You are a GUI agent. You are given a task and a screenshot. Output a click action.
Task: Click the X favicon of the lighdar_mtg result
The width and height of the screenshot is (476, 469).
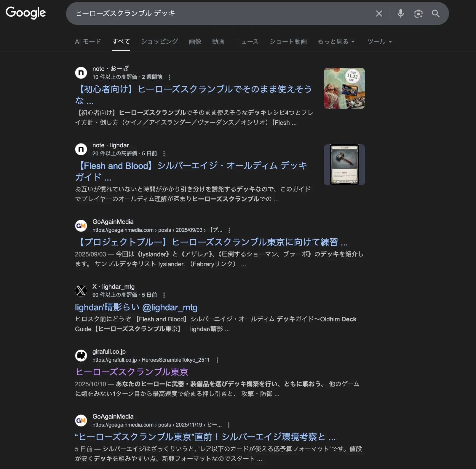81,291
